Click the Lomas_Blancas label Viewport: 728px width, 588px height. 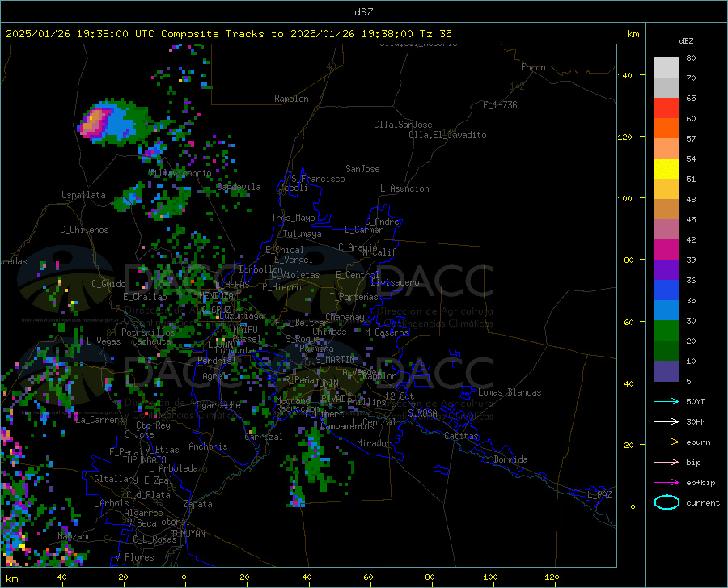(510, 392)
